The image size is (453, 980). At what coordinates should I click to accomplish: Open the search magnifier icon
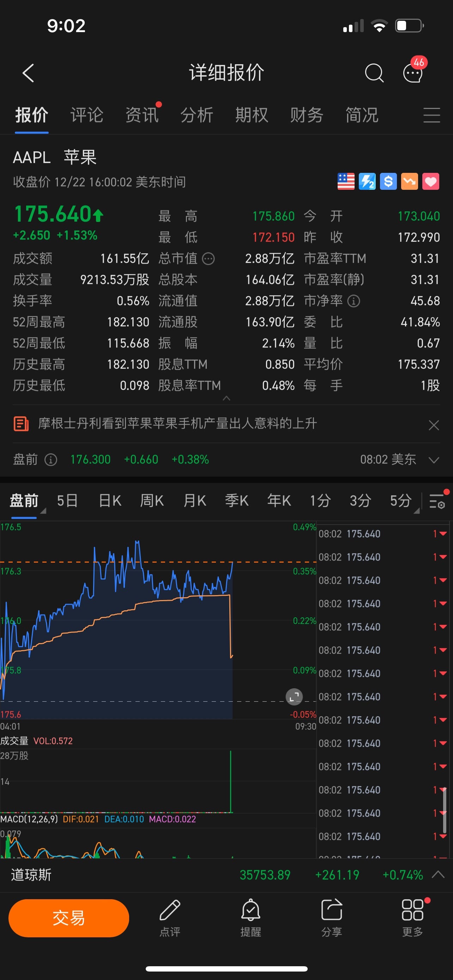[374, 73]
